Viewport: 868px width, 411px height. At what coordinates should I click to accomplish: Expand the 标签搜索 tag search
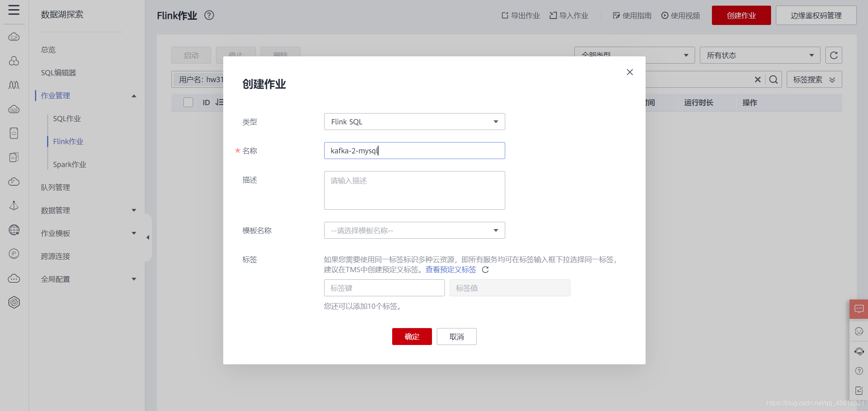coord(814,79)
